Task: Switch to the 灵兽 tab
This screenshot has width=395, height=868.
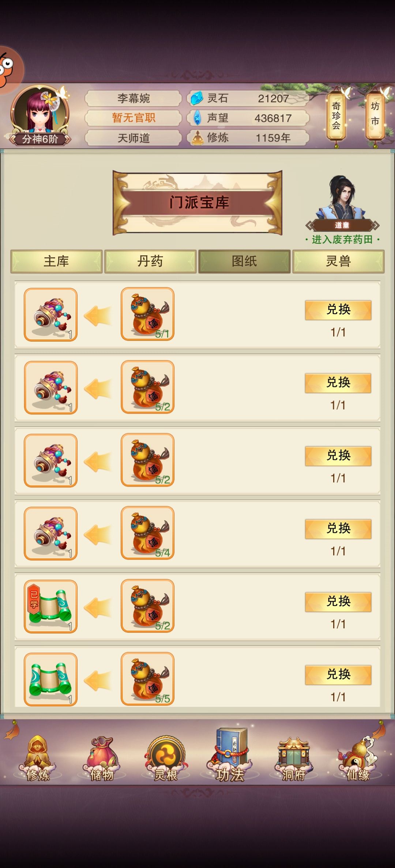Action: (338, 261)
